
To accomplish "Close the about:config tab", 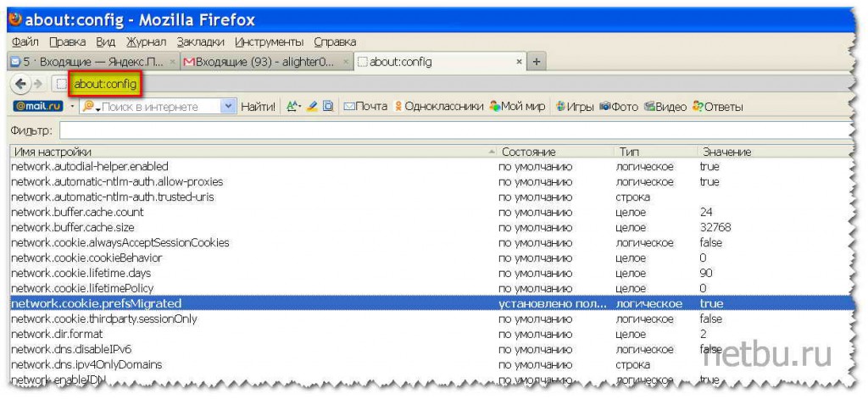I will [520, 62].
